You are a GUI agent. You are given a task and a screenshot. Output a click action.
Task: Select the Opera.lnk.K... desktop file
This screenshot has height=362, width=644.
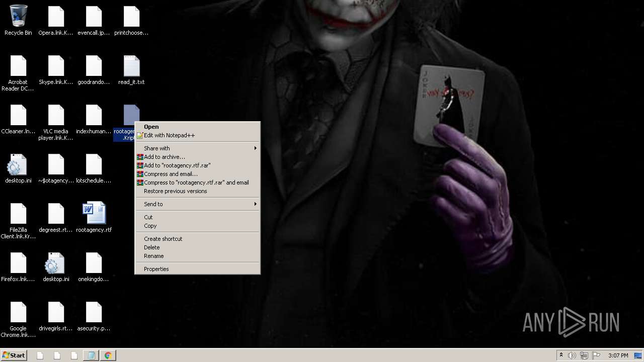[56, 20]
